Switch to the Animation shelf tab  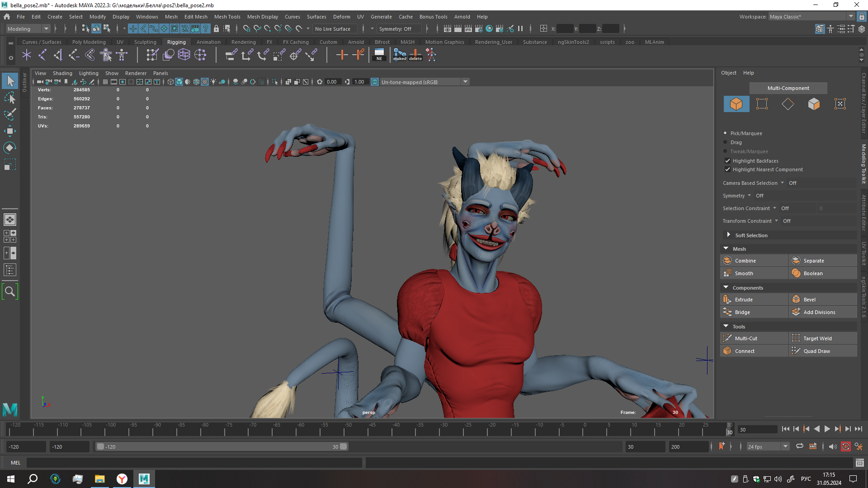coord(208,42)
